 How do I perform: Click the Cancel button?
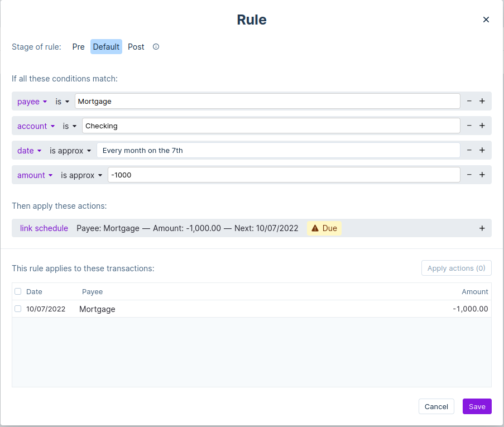pos(436,406)
